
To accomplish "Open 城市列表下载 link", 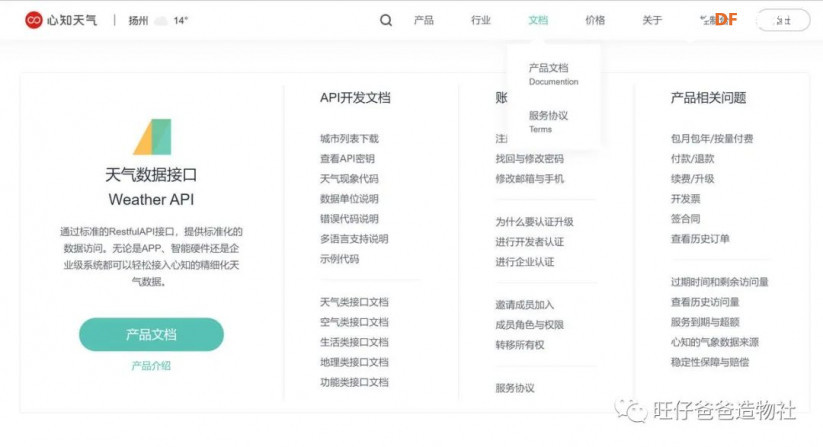I will tap(349, 139).
